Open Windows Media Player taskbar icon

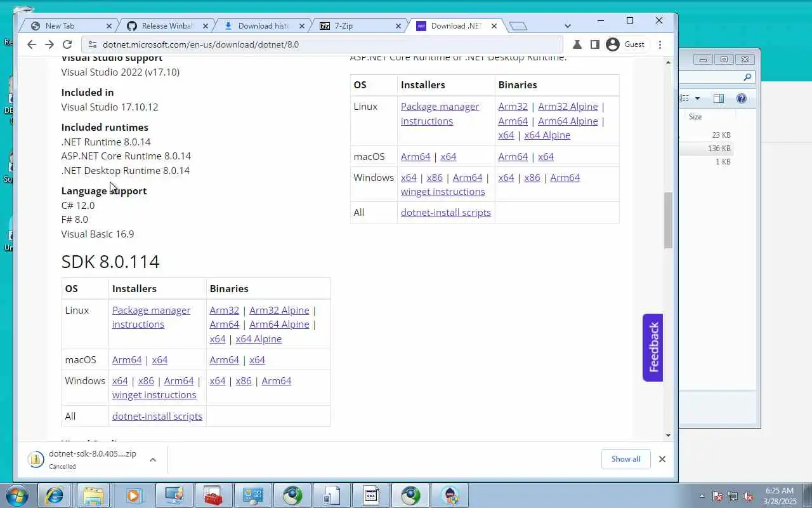pyautogui.click(x=133, y=495)
